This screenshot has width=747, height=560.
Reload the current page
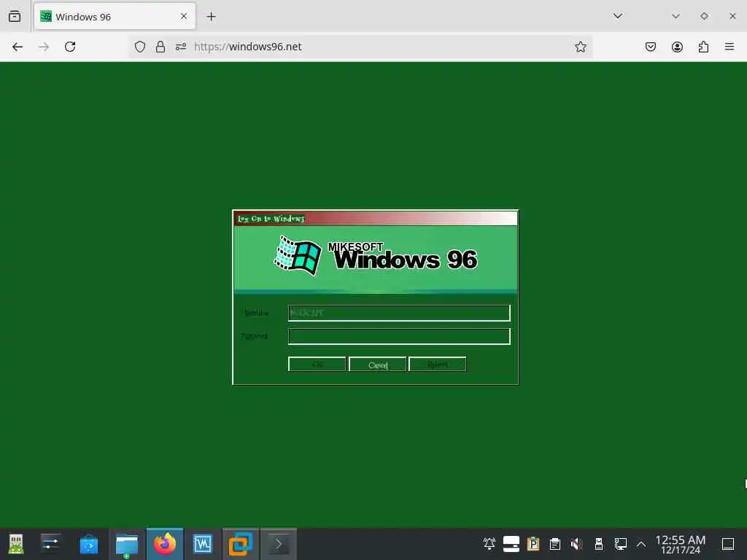tap(70, 47)
